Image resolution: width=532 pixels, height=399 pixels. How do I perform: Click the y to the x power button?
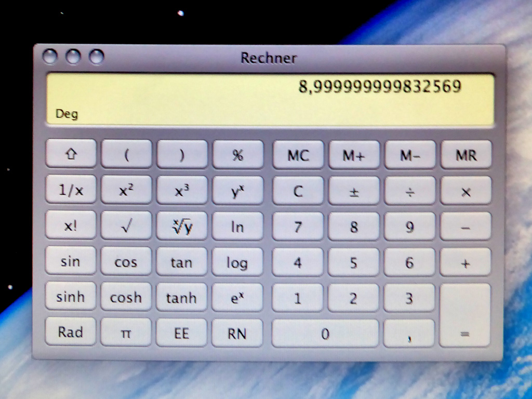pyautogui.click(x=238, y=191)
